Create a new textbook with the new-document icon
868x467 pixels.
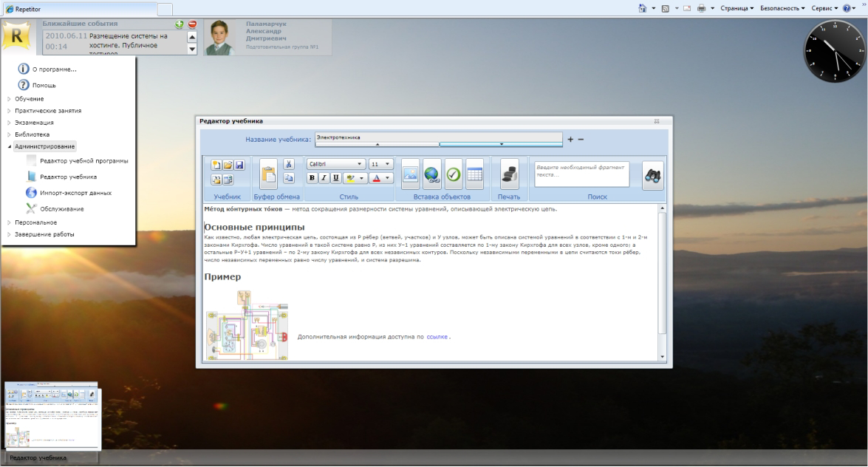pyautogui.click(x=216, y=165)
